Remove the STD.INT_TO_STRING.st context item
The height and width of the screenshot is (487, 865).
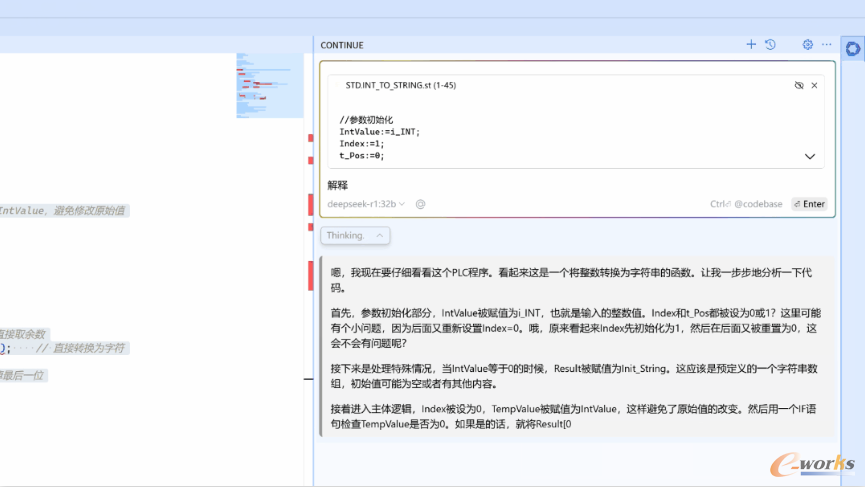pyautogui.click(x=814, y=85)
